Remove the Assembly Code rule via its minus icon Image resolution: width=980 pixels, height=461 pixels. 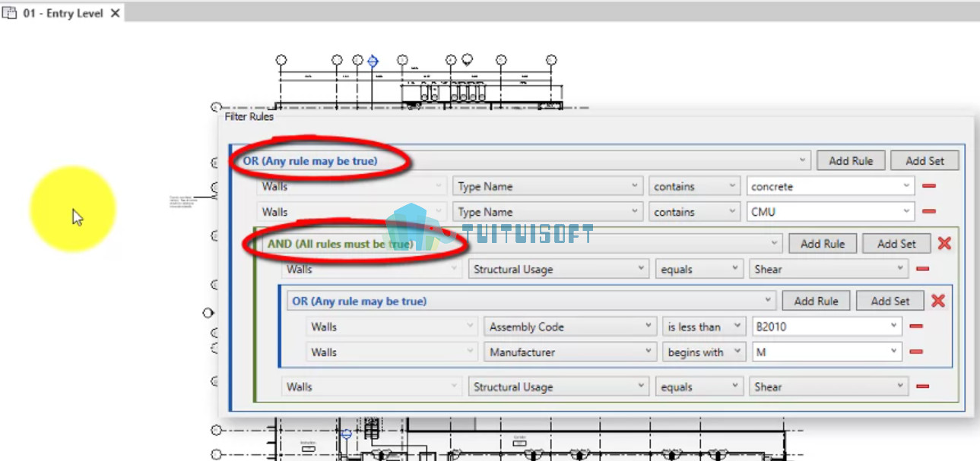[916, 327]
